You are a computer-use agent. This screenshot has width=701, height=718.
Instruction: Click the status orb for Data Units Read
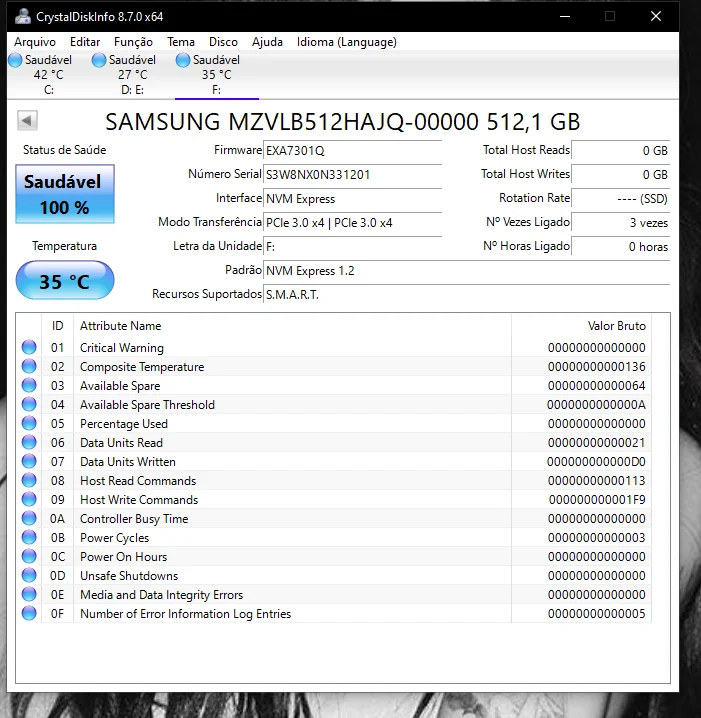[29, 442]
